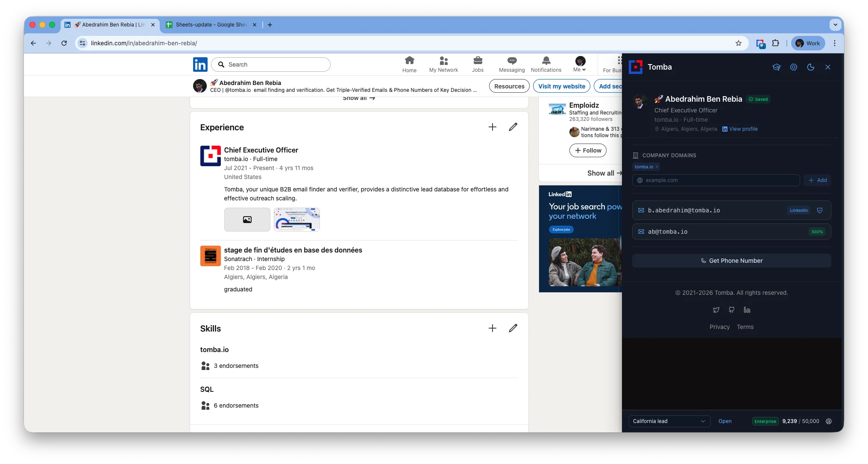Open View profile link in Tomba
The image size is (868, 464).
click(740, 129)
